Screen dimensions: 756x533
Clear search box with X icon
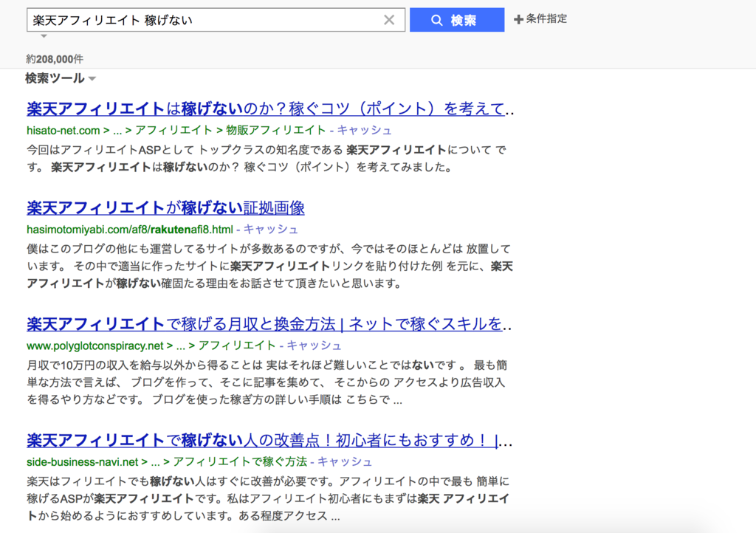(389, 20)
